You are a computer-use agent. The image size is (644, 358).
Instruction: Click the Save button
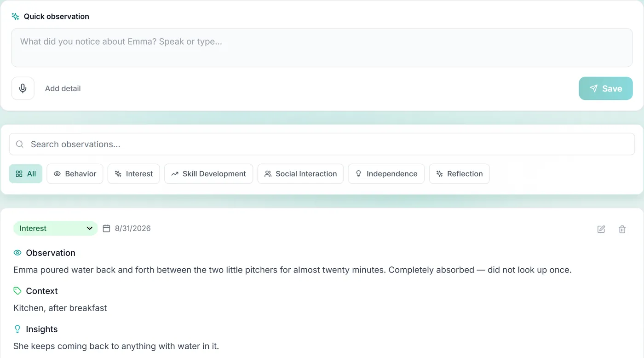coord(606,88)
